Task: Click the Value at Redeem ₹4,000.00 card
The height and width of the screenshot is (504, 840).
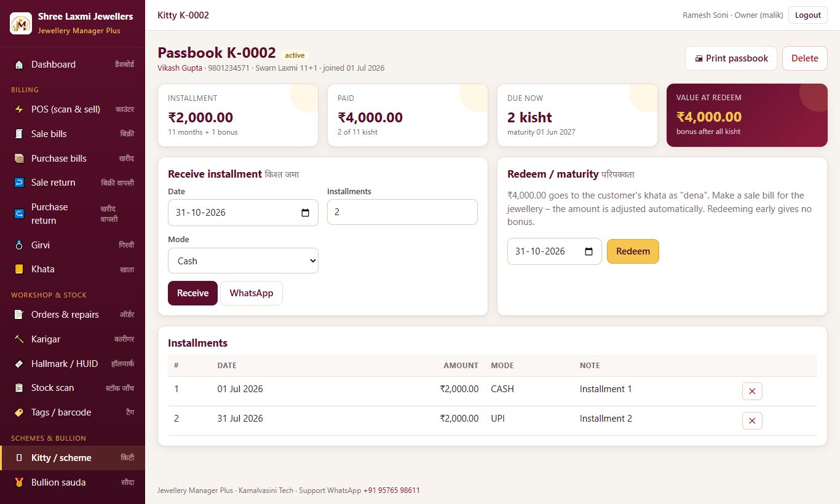Action: (747, 116)
